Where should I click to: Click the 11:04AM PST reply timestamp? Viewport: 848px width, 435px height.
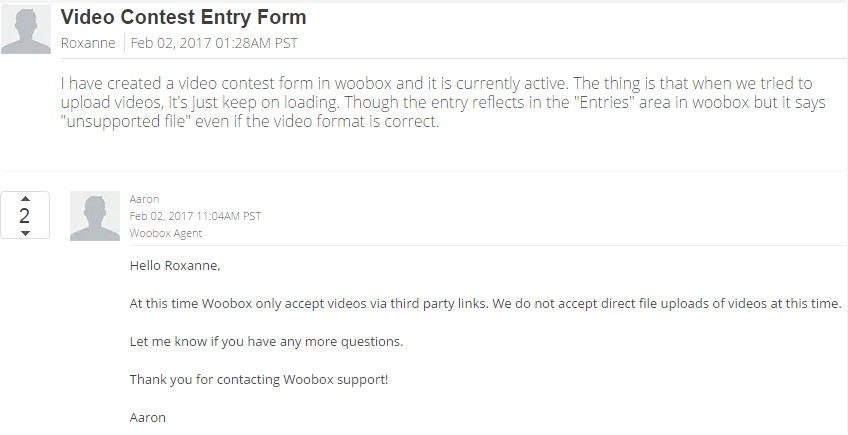click(x=229, y=216)
